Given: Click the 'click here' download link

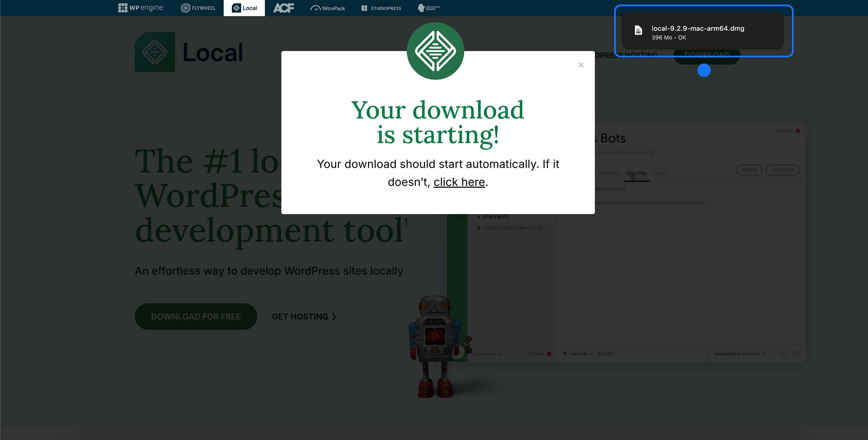Looking at the screenshot, I should click(x=459, y=182).
